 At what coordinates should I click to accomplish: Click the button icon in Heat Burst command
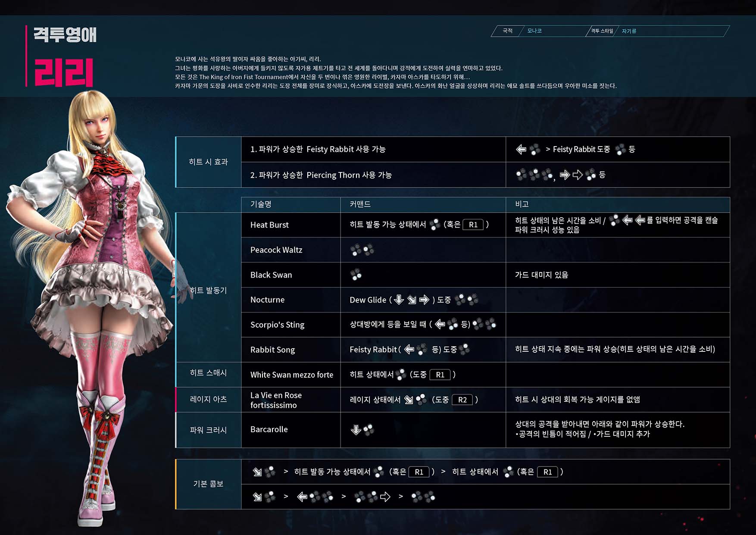pyautogui.click(x=435, y=224)
